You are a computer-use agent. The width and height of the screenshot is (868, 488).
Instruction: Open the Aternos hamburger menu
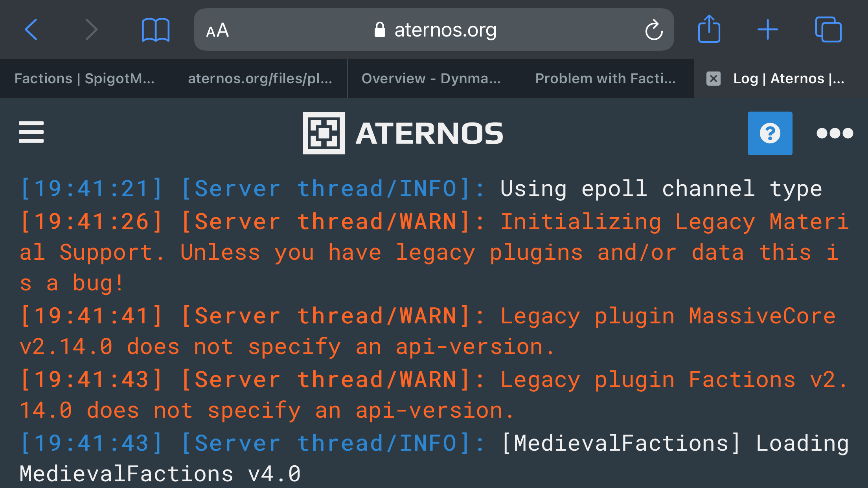click(31, 132)
